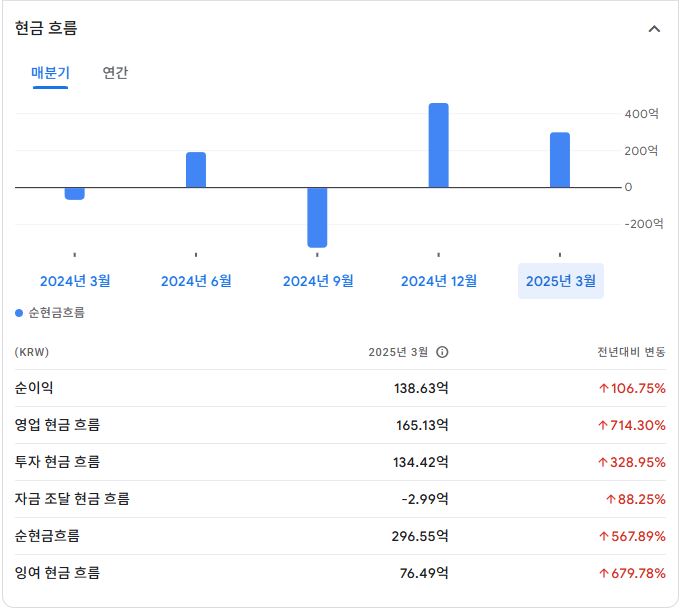Screen dimensions: 690x614
Task: Click the 2024년 12월 chart bar
Action: click(x=439, y=145)
